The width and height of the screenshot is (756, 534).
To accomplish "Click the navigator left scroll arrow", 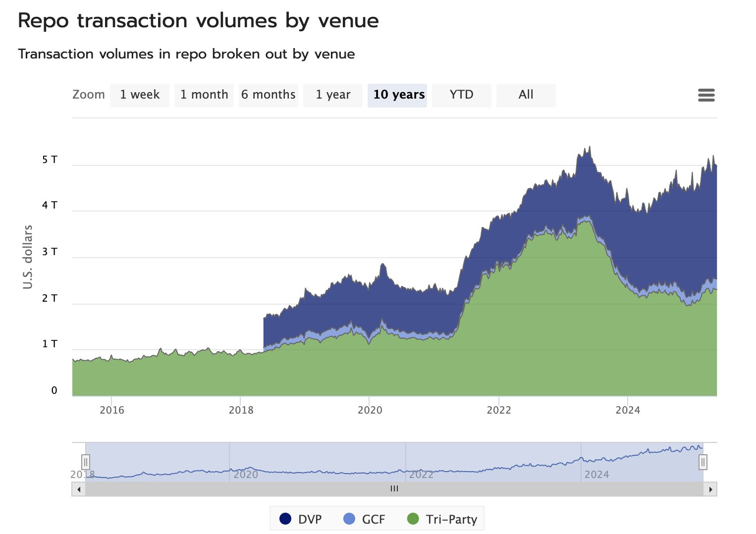I will click(x=78, y=489).
